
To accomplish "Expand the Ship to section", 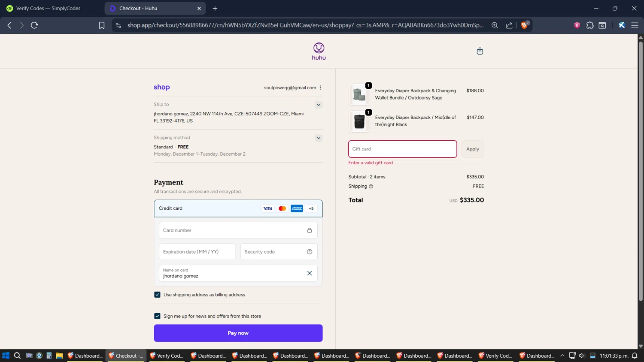I will 319,105.
